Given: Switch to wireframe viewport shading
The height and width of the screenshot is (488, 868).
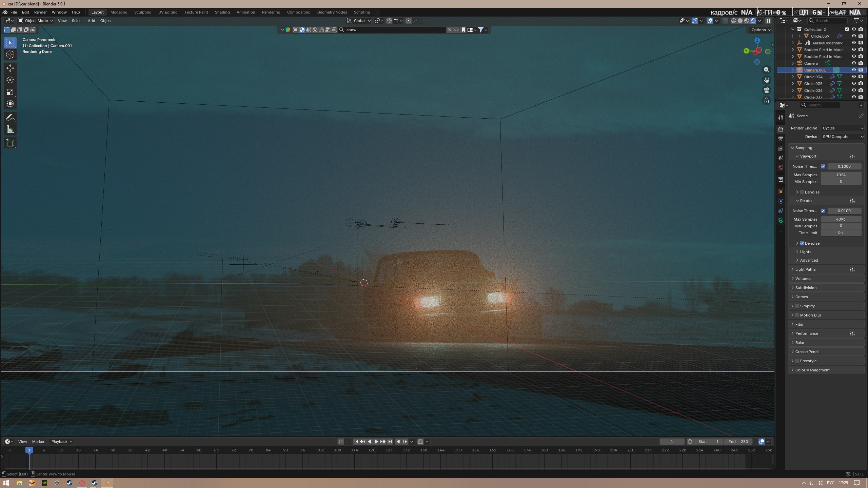Looking at the screenshot, I should 734,21.
